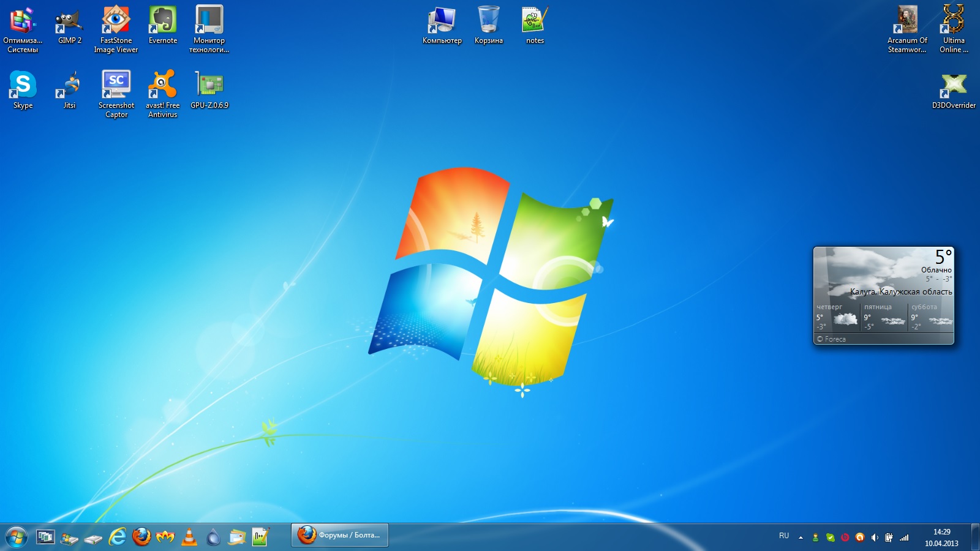This screenshot has height=551, width=980.
Task: Select the Skype desktop shortcut
Action: pyautogui.click(x=23, y=90)
